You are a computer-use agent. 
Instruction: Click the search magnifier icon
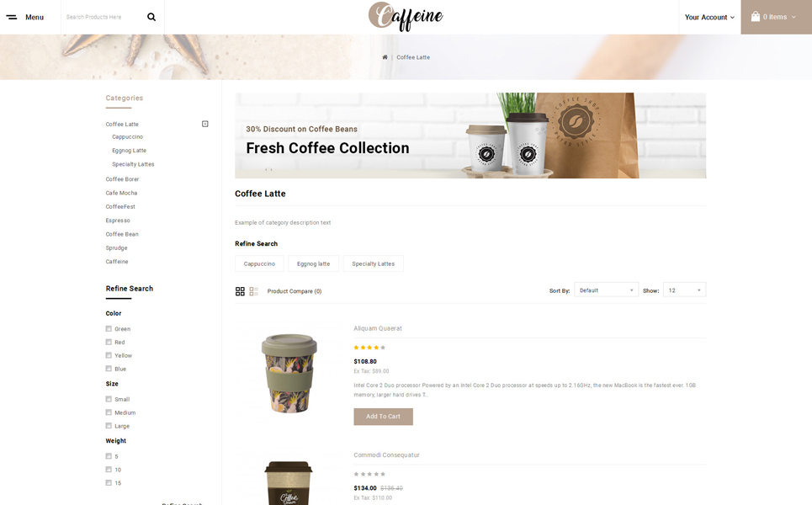[x=151, y=17]
